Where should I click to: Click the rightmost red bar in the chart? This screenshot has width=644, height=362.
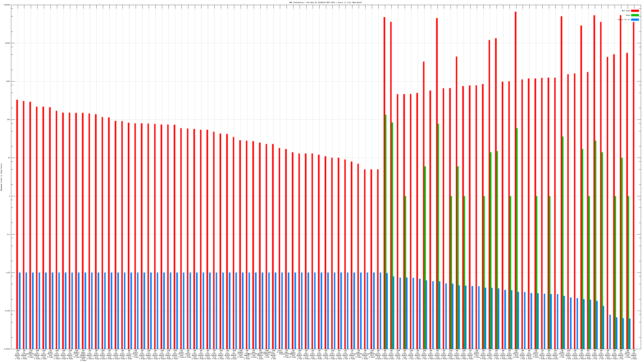point(634,175)
